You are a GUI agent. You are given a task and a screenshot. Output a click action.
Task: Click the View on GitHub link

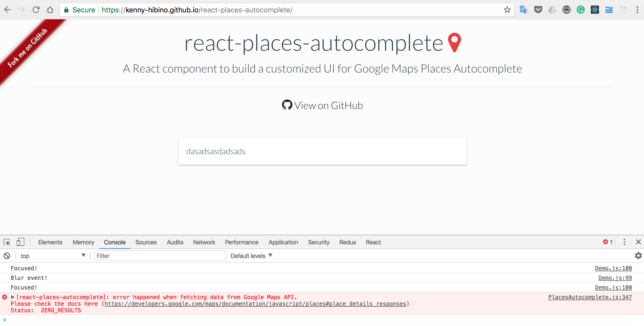[x=322, y=105]
